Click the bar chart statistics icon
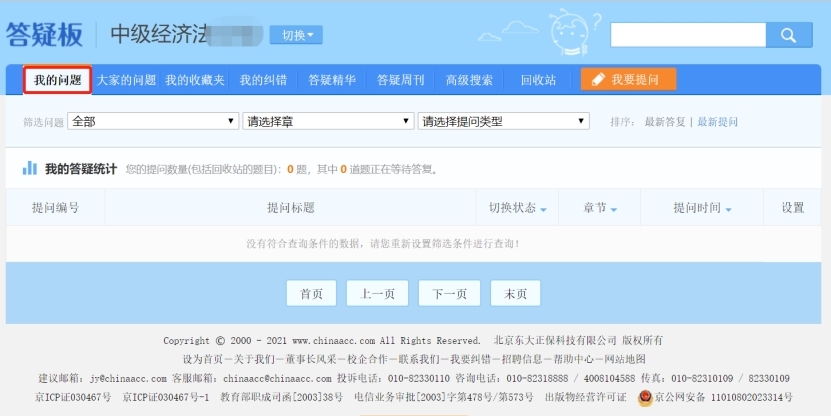 pyautogui.click(x=30, y=168)
